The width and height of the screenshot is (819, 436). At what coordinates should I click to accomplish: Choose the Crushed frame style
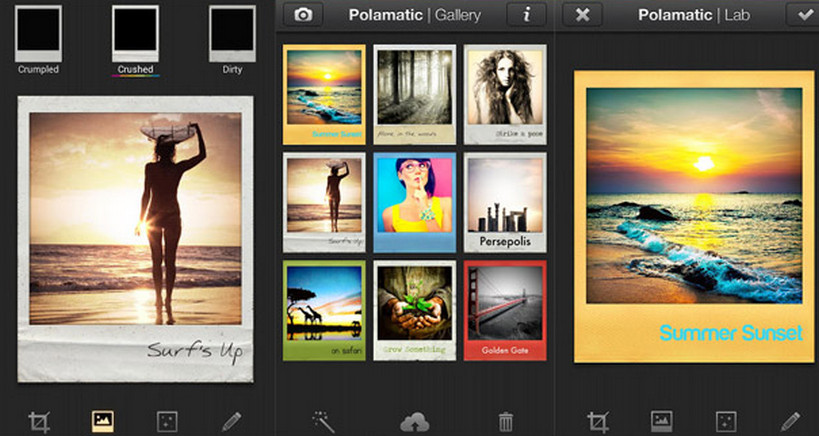[135, 38]
